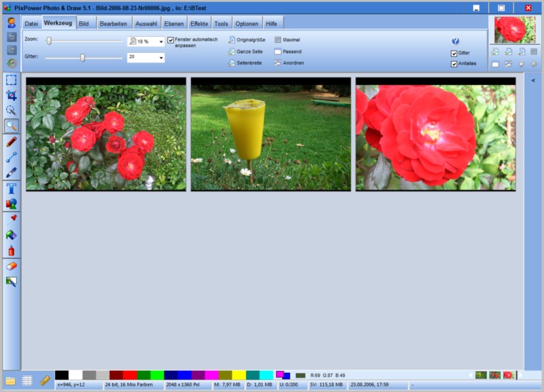This screenshot has height=392, width=544.
Task: Open the Gitter value dropdown
Action: click(x=161, y=58)
